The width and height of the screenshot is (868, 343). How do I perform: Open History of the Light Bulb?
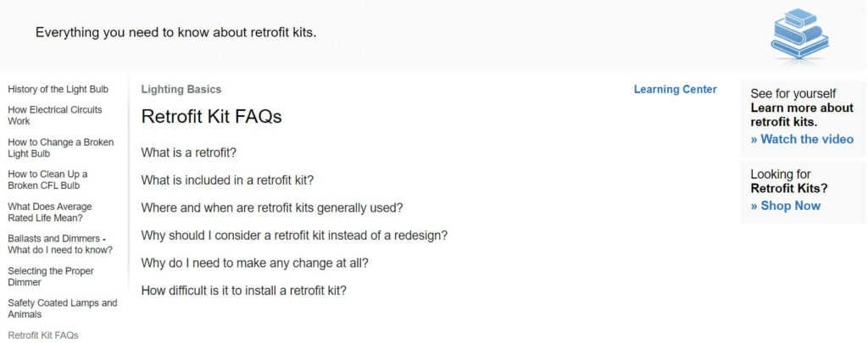pos(58,89)
